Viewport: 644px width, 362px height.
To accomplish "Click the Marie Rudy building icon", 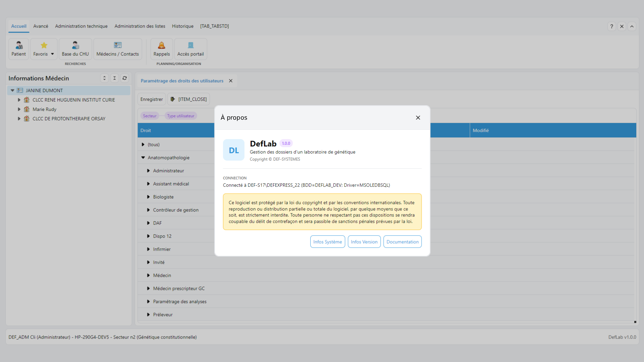I will (x=26, y=109).
